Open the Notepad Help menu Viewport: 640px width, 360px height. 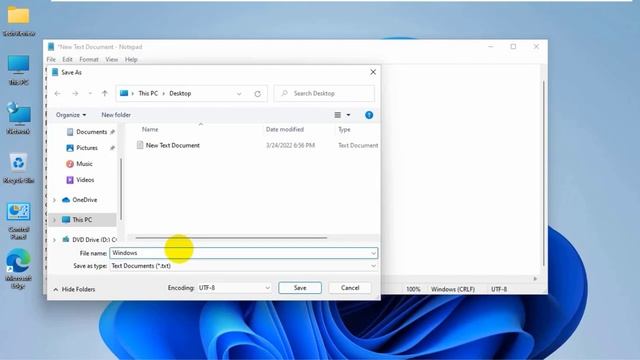click(131, 60)
